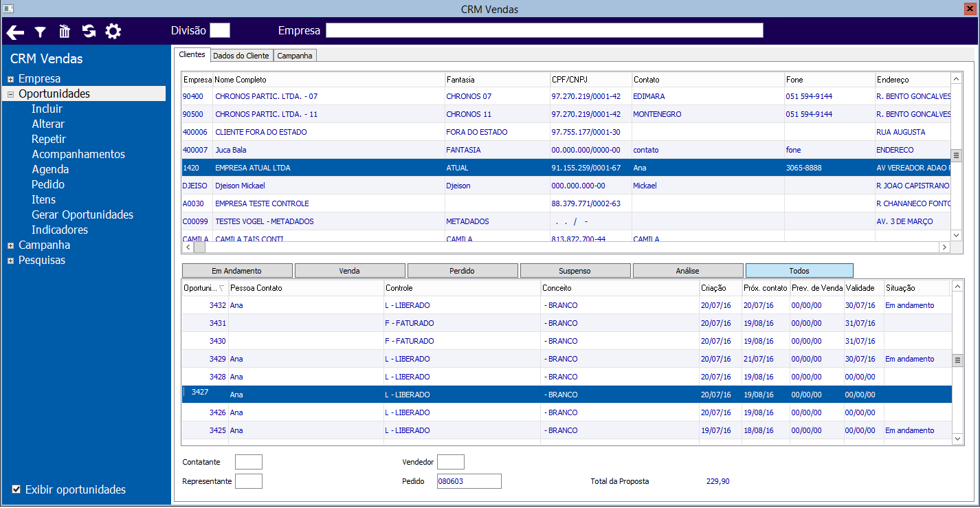
Task: Click the Pedido input field
Action: [469, 481]
